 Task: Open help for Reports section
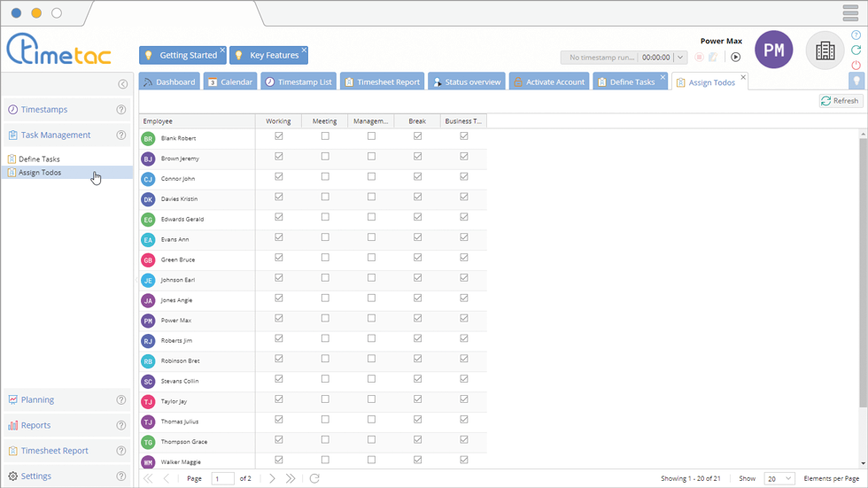click(121, 425)
